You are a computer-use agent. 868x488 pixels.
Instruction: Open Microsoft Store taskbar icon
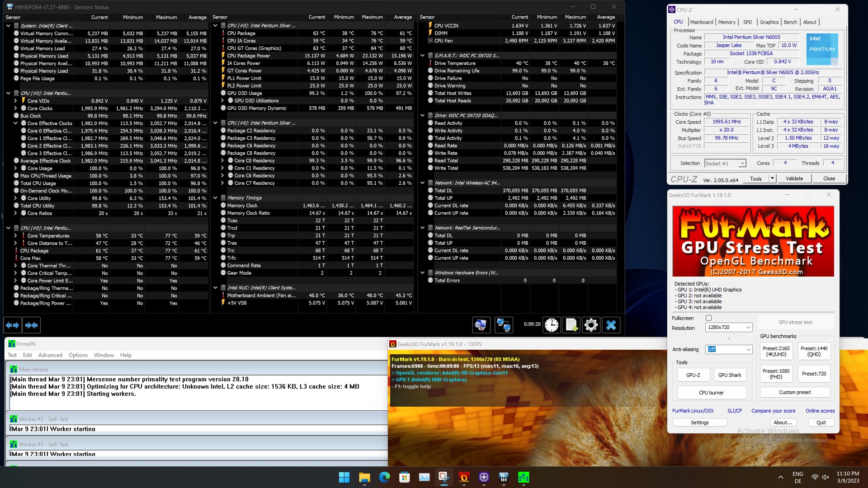[x=404, y=477]
